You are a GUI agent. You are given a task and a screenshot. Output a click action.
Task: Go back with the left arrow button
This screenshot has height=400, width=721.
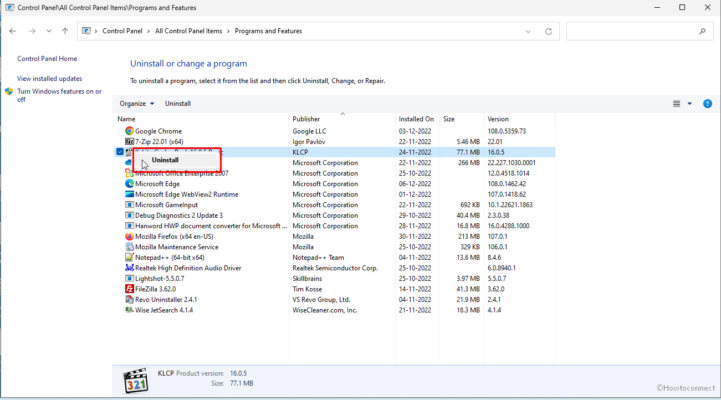tap(13, 31)
